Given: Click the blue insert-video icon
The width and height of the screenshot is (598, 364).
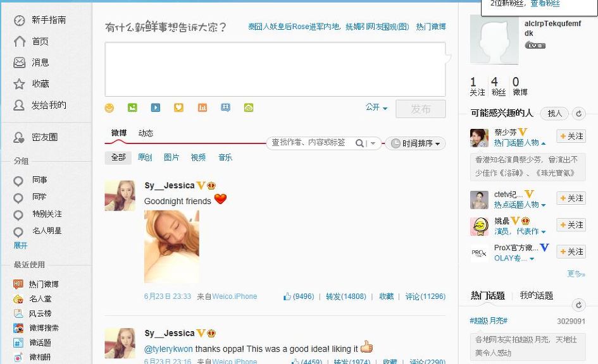Looking at the screenshot, I should point(156,108).
